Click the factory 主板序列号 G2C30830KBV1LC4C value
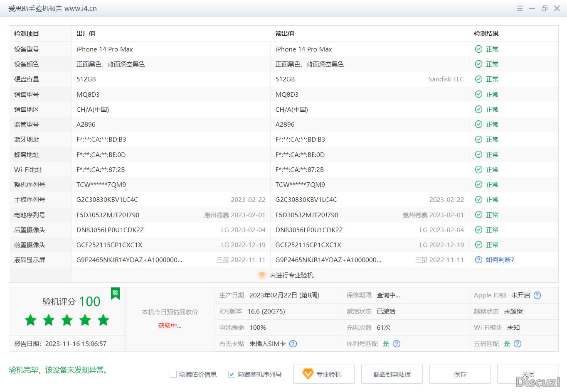The width and height of the screenshot is (567, 392). click(x=107, y=199)
